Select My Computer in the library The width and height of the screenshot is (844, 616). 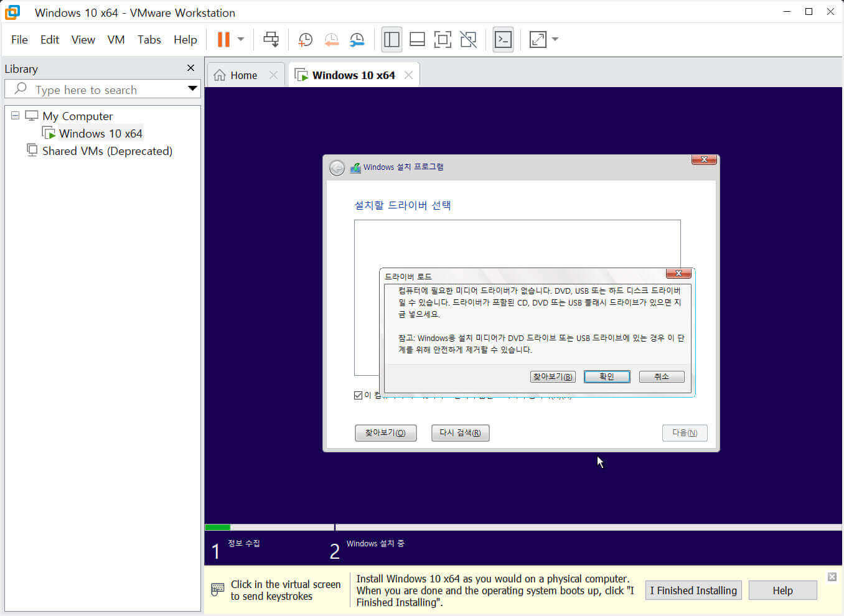(x=77, y=116)
